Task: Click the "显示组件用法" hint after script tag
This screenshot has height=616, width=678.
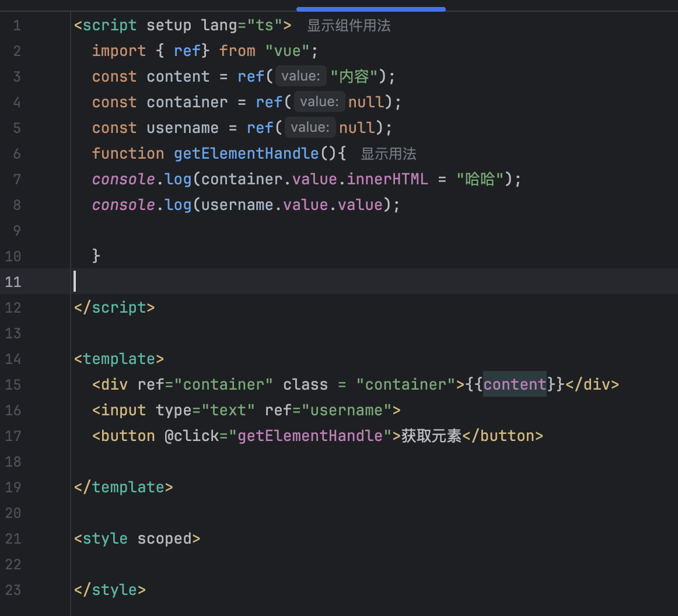Action: pos(348,26)
